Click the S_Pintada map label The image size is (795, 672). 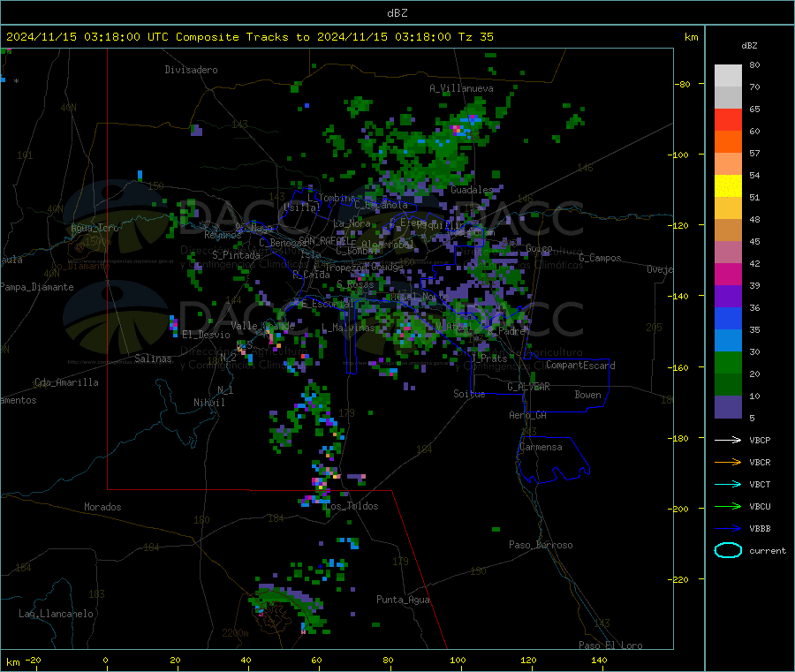tap(236, 255)
